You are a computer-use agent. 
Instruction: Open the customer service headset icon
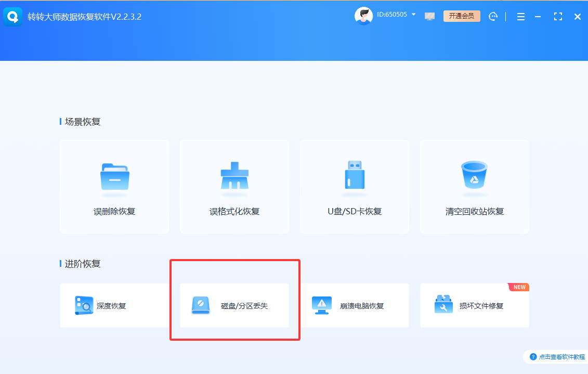click(x=493, y=16)
